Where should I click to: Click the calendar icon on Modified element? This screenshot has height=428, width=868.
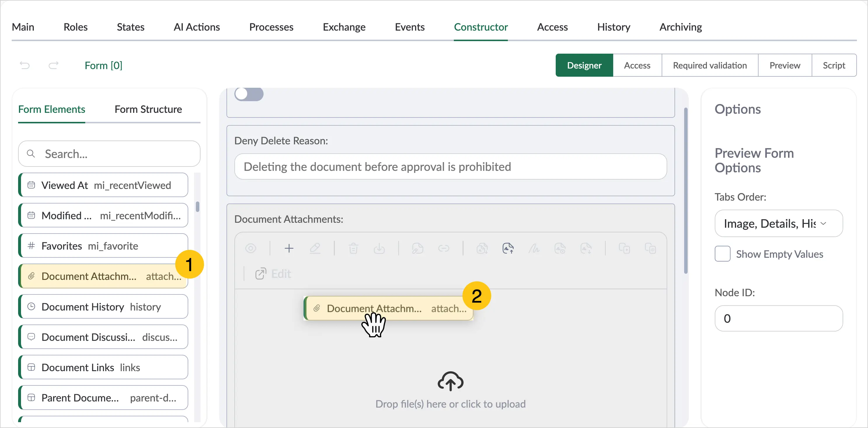31,215
